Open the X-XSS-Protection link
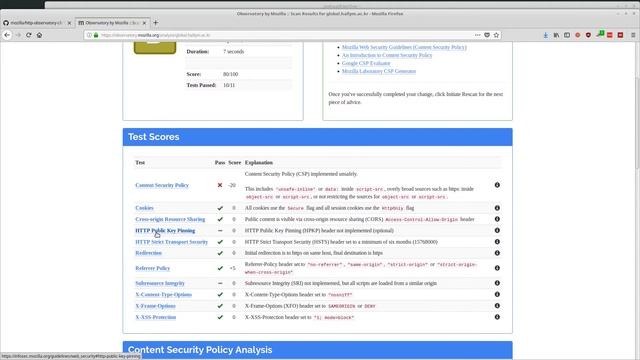Image resolution: width=640 pixels, height=360 pixels. tap(156, 317)
